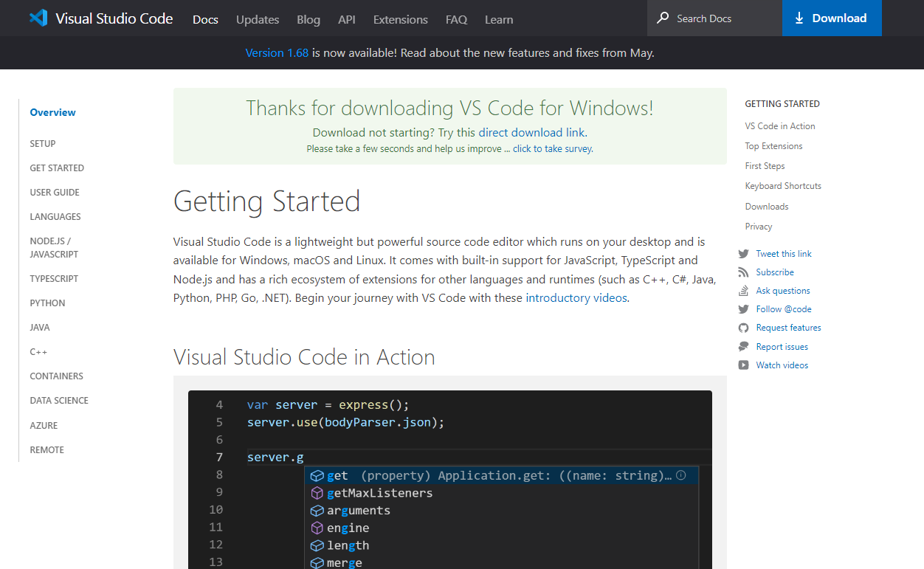Click the Getting Started page heading
Image resolution: width=924 pixels, height=569 pixels.
pos(266,201)
